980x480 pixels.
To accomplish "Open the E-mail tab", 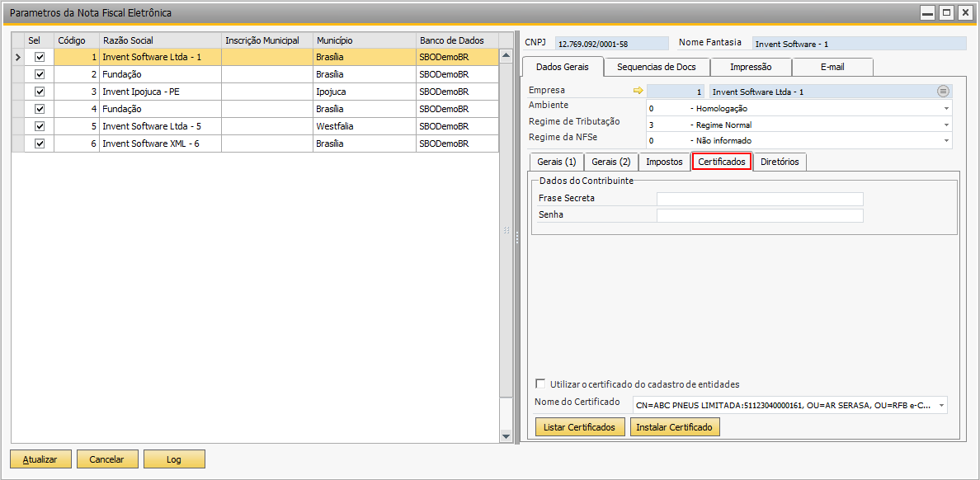I will pos(832,67).
